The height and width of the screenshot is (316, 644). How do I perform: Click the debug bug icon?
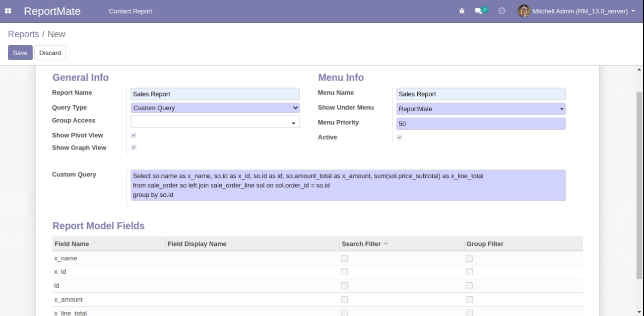(x=462, y=11)
